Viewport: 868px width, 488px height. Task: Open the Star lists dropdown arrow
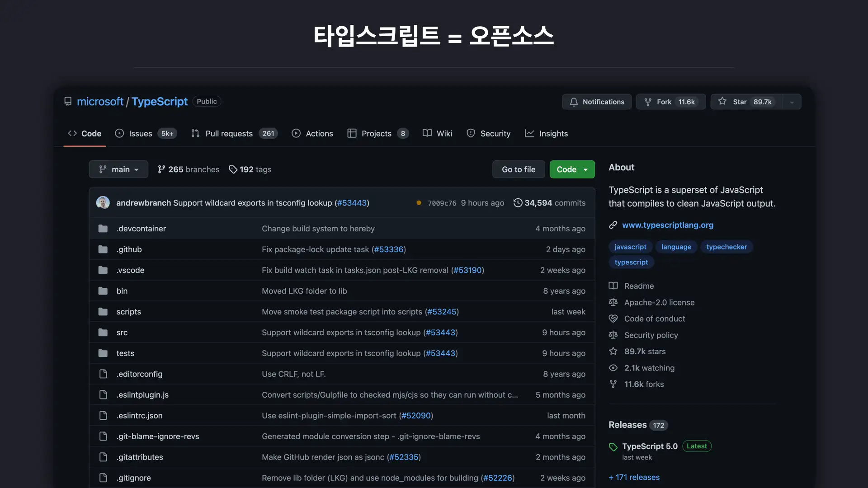[x=792, y=102]
